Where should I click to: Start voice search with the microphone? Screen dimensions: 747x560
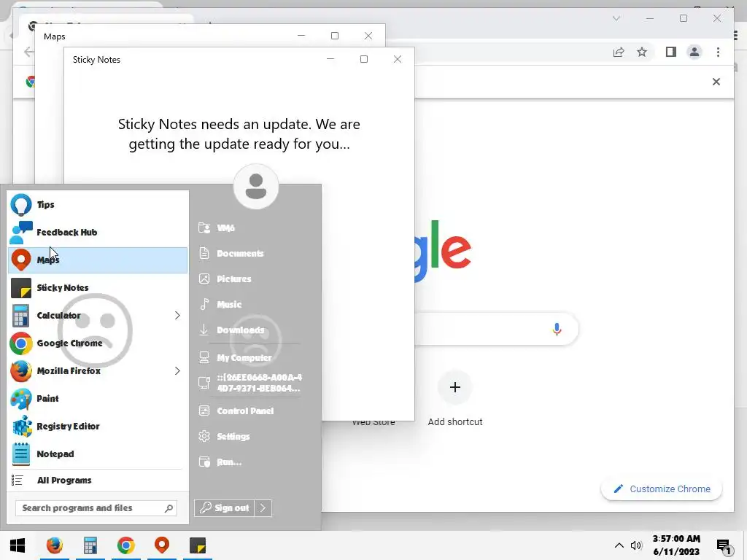point(557,329)
